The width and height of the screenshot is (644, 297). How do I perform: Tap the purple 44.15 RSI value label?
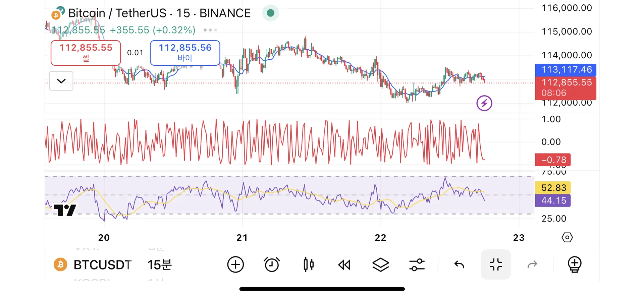pyautogui.click(x=553, y=201)
